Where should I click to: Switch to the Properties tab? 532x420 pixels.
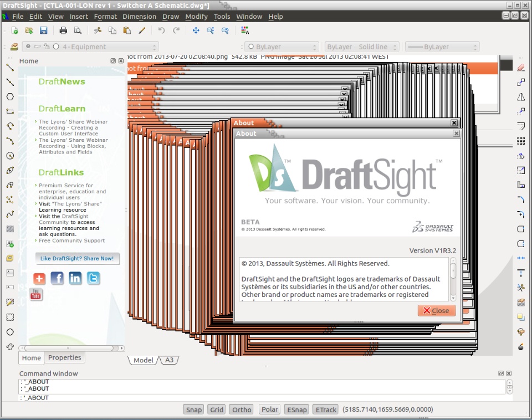coord(64,357)
